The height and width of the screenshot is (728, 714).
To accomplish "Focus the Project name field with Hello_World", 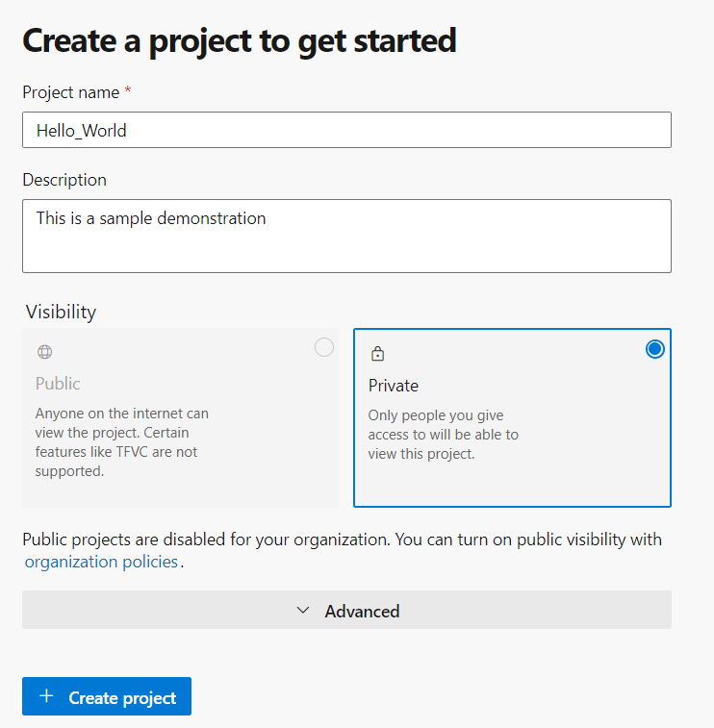I will 346,130.
